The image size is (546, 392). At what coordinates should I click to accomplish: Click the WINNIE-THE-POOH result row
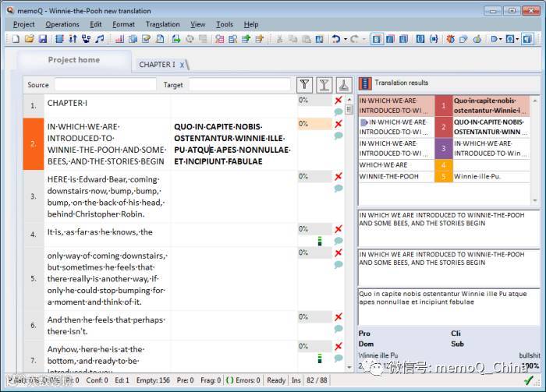click(x=445, y=176)
